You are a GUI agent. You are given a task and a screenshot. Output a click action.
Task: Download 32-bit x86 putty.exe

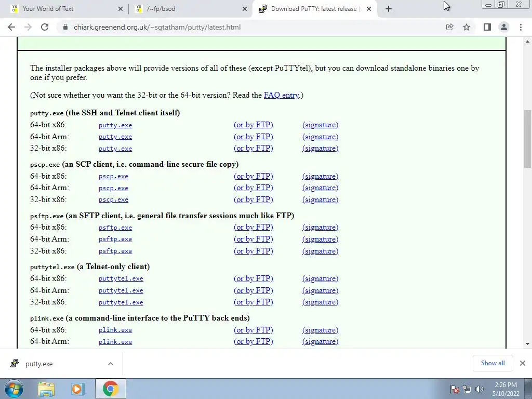click(115, 149)
